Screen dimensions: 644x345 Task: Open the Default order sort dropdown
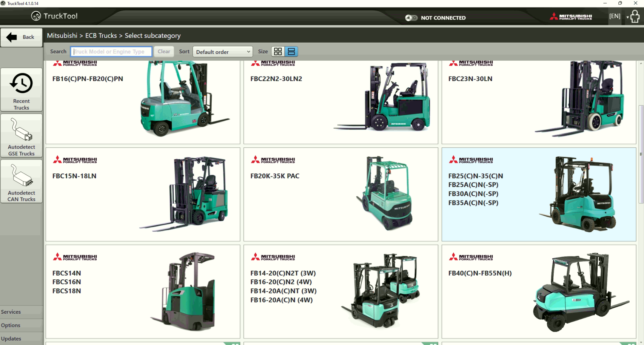coord(222,52)
